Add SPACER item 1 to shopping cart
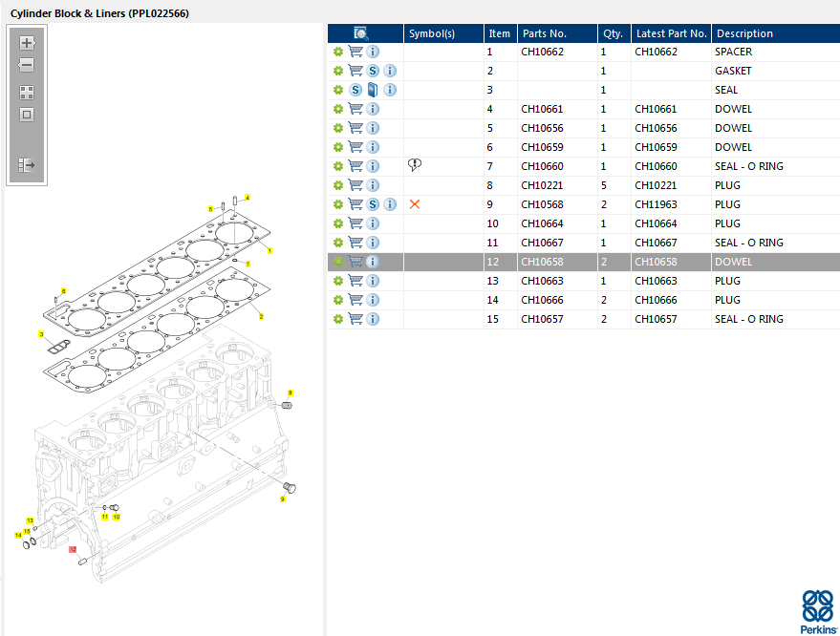Image resolution: width=840 pixels, height=636 pixels. point(355,52)
